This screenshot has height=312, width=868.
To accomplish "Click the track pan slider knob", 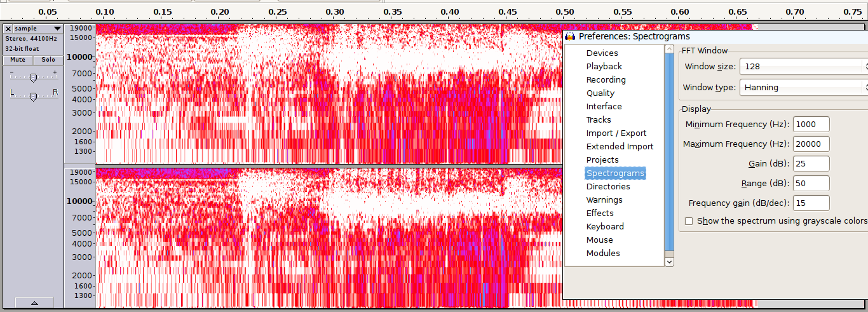I will tap(33, 96).
